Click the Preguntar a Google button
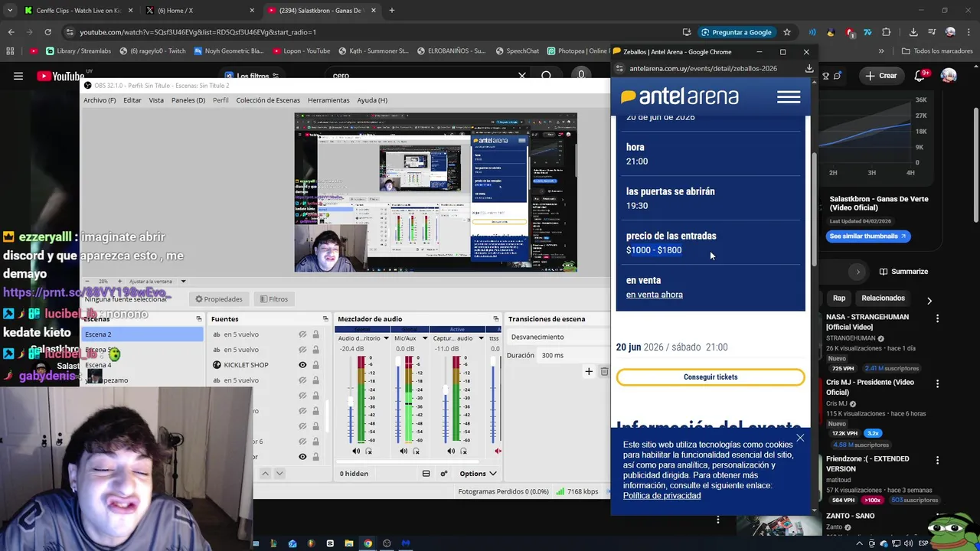980x551 pixels. (736, 32)
